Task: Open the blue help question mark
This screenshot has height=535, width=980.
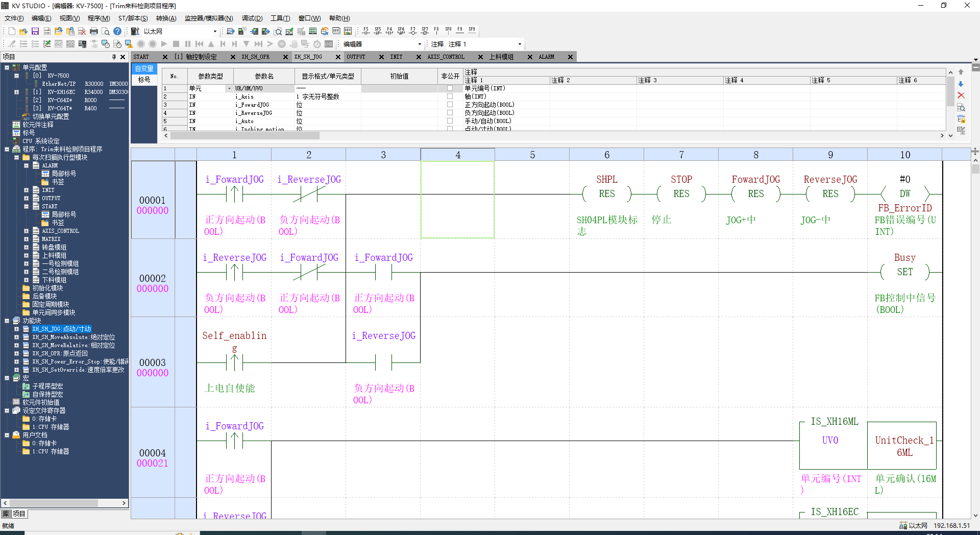Action: [117, 31]
